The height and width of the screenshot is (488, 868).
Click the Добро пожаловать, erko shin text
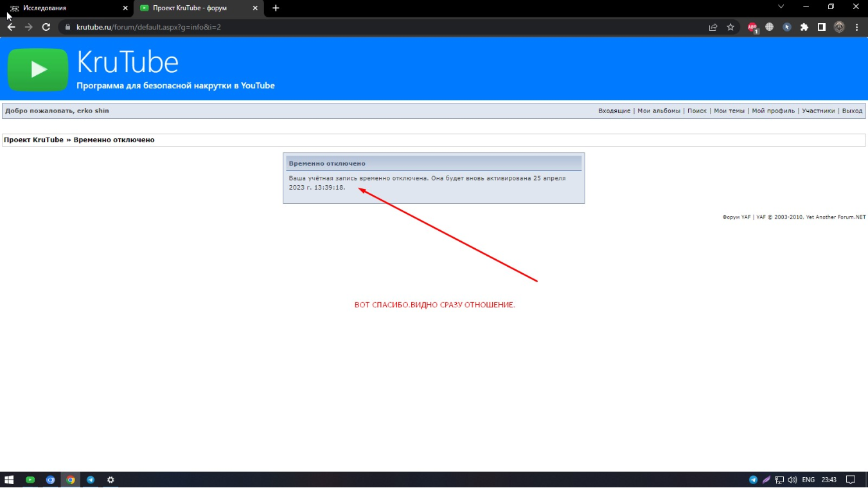57,111
